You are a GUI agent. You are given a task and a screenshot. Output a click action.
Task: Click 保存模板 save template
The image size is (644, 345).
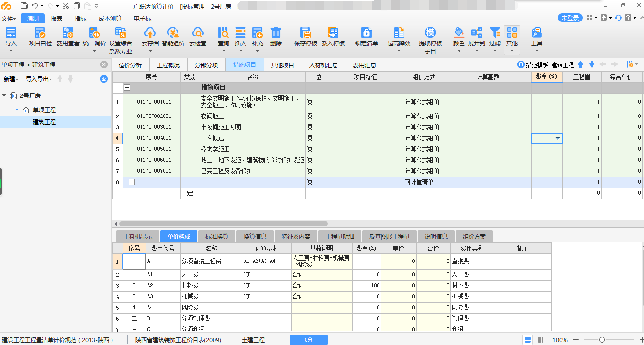click(x=306, y=37)
